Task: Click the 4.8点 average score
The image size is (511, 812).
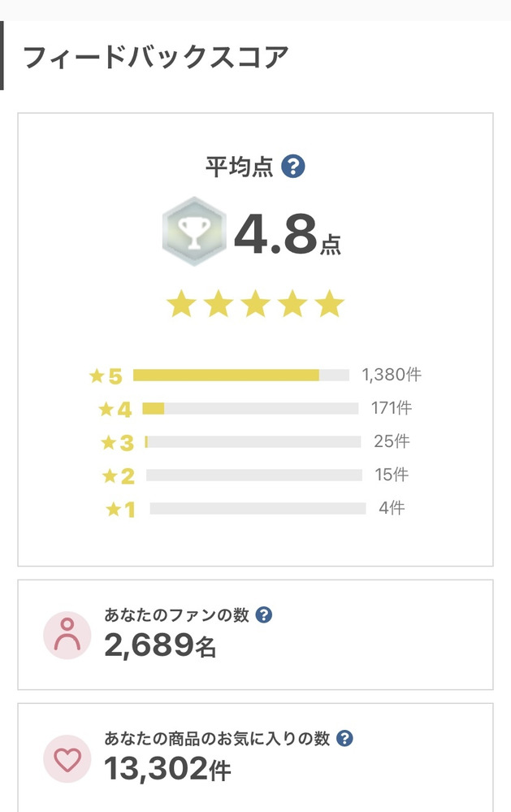Action: coord(287,235)
